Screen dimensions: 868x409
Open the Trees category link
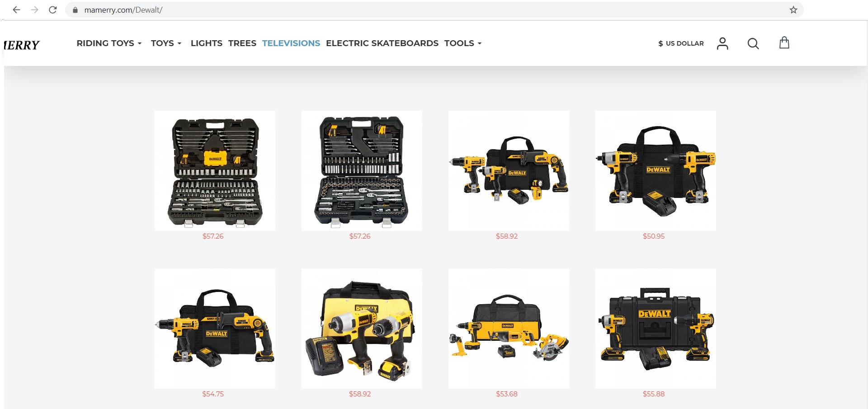pos(242,43)
